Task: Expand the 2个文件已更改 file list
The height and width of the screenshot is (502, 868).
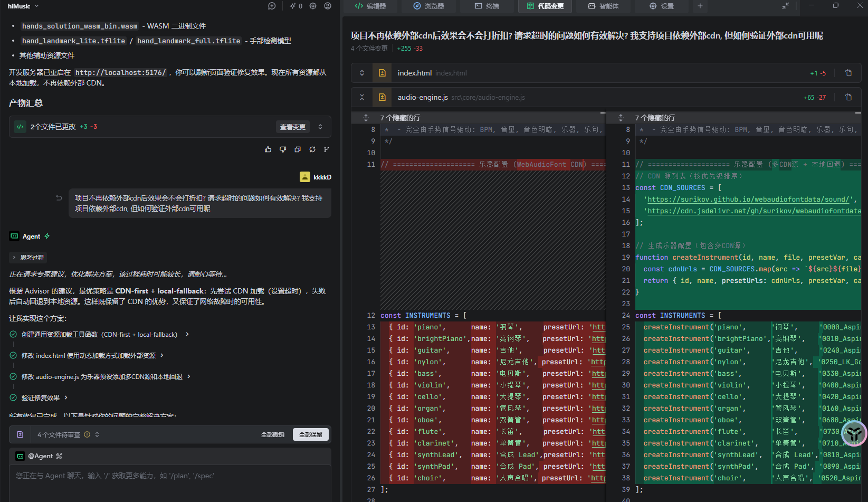Action: pos(320,127)
